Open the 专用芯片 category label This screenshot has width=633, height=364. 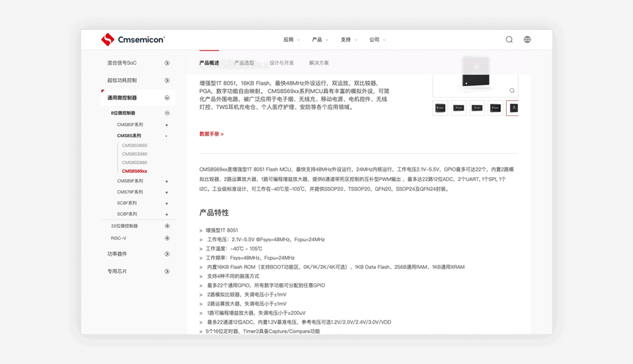point(117,271)
